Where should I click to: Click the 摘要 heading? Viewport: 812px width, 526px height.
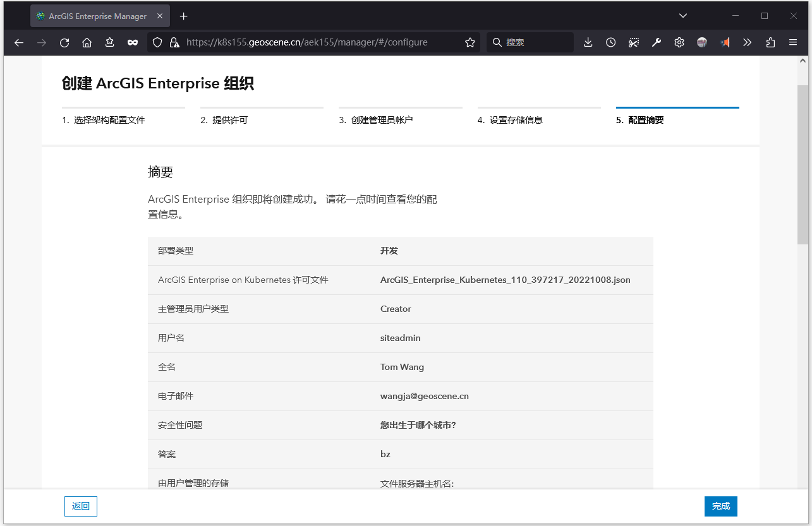pyautogui.click(x=161, y=172)
